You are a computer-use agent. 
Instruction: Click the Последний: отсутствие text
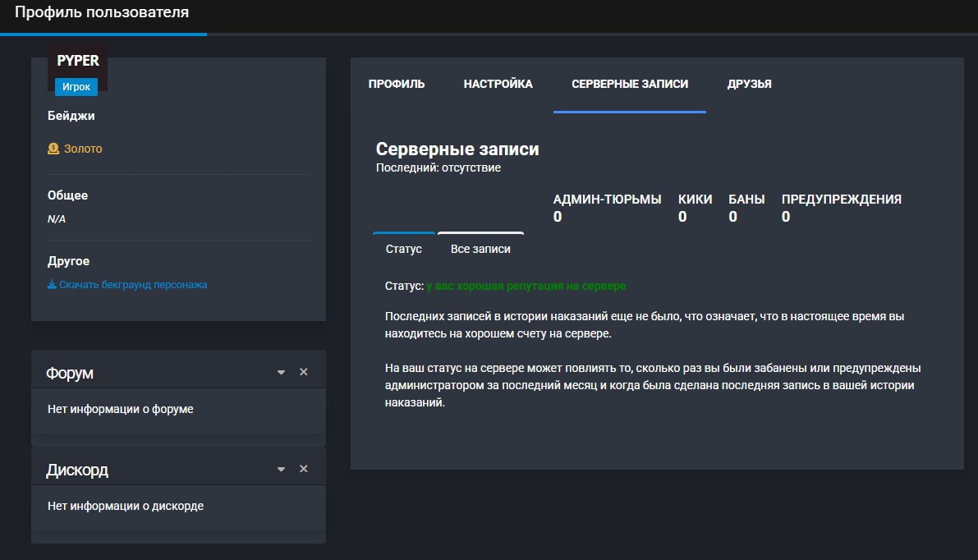[x=438, y=168]
